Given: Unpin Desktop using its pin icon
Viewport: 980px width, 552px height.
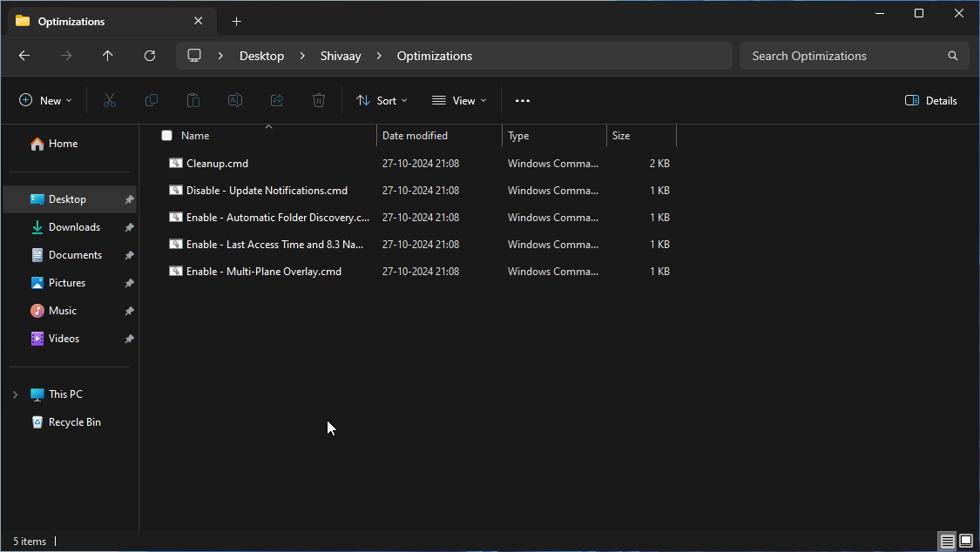Looking at the screenshot, I should pos(130,199).
